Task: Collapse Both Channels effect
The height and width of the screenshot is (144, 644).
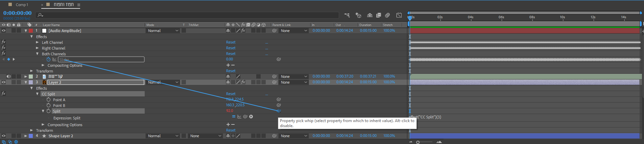Action: (x=37, y=54)
